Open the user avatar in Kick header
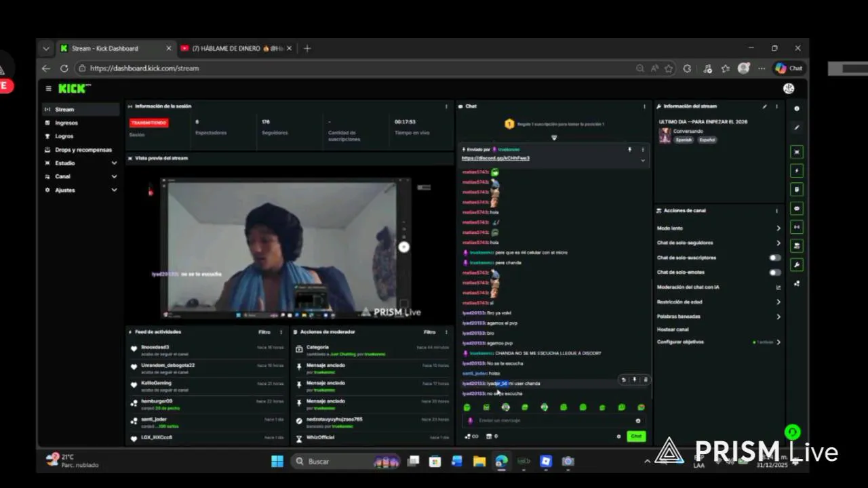The height and width of the screenshot is (488, 868). click(789, 89)
